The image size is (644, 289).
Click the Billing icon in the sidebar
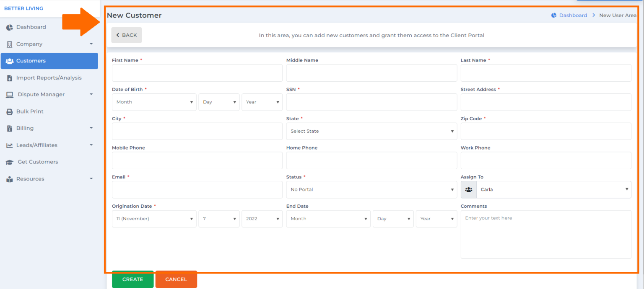click(9, 128)
